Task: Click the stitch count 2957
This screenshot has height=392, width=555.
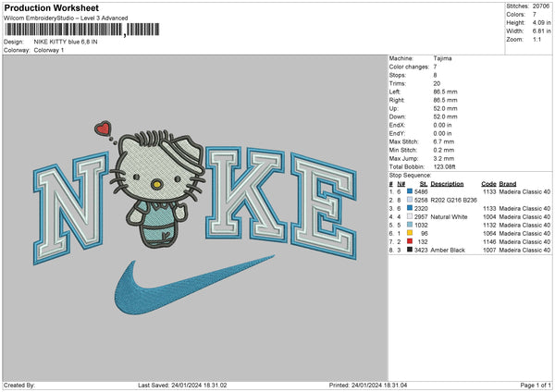Action: 421,216
